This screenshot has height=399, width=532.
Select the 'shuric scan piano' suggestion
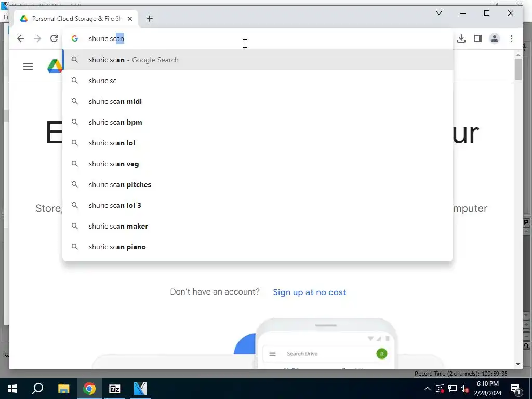258,247
